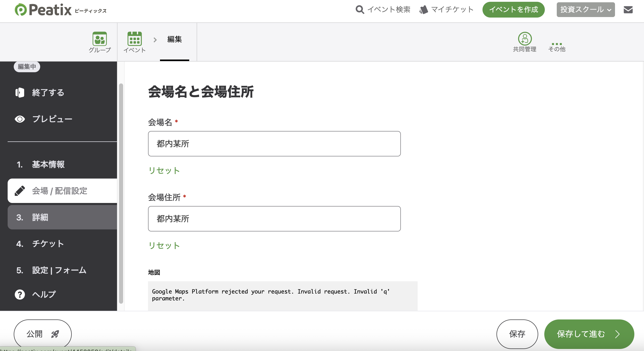The height and width of the screenshot is (351, 644).
Task: Open the 投資スクール account dropdown
Action: pos(586,10)
